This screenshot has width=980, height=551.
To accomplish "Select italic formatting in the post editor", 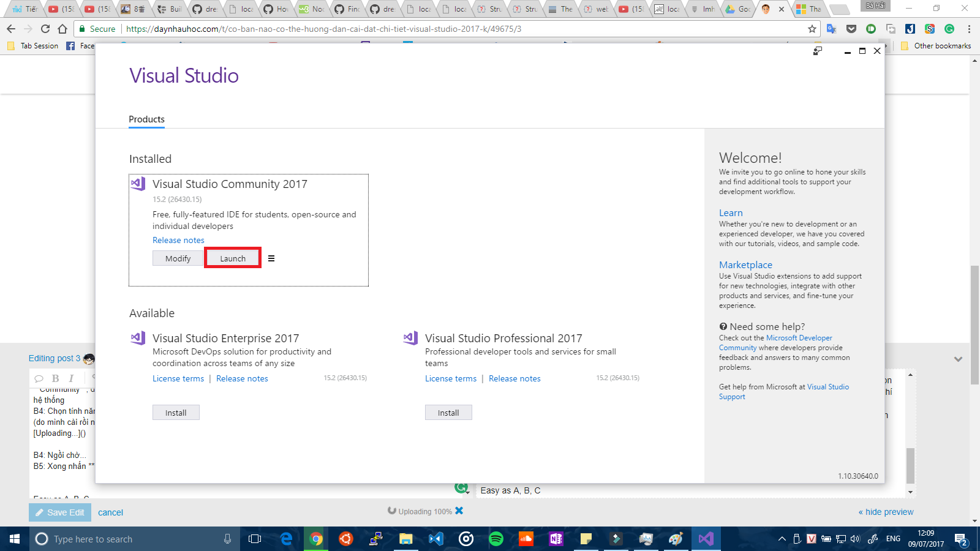I will tap(71, 378).
